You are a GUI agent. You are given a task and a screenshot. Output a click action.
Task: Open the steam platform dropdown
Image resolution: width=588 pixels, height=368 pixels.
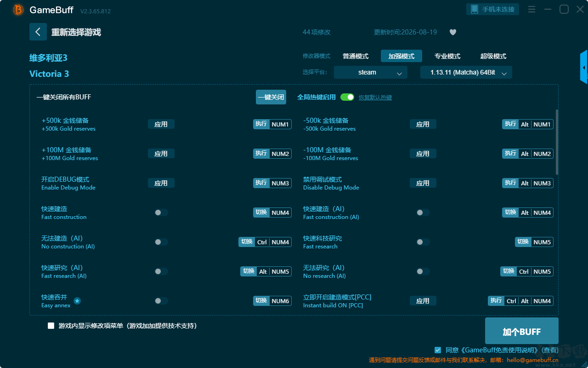[x=371, y=72]
